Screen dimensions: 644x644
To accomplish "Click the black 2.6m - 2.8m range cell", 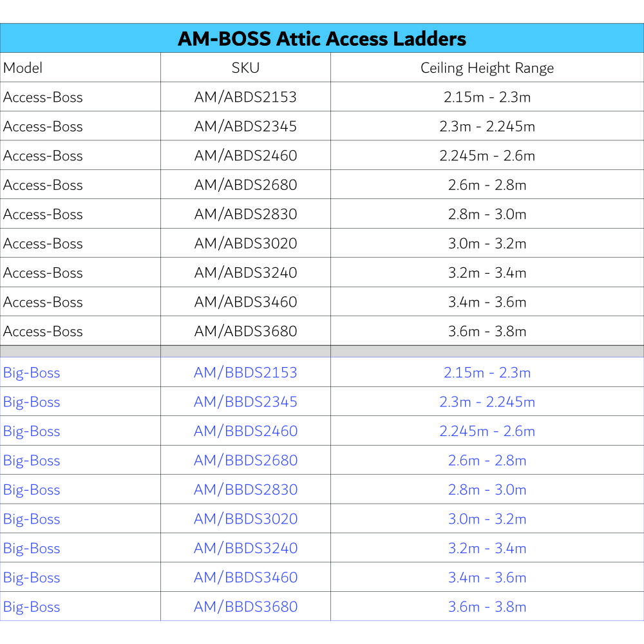I will pos(487,185).
